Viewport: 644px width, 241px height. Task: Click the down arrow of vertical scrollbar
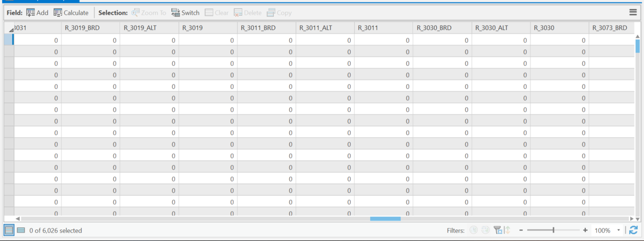click(638, 218)
